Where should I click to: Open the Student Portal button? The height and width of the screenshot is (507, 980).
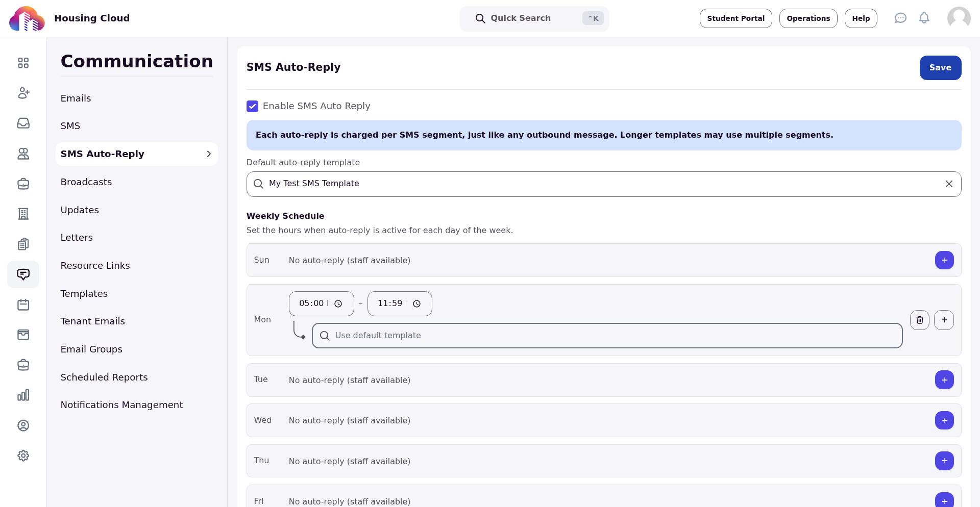[x=736, y=18]
